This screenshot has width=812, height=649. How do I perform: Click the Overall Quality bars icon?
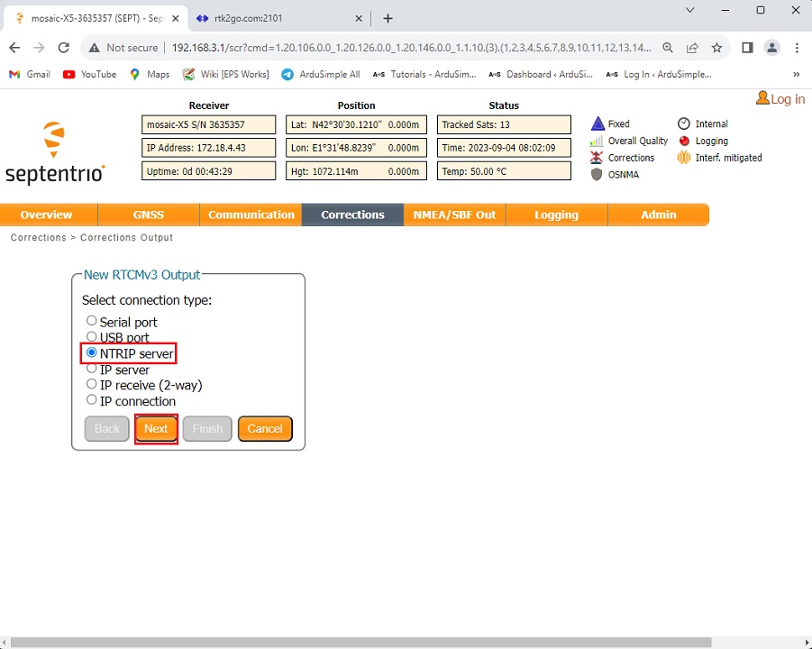pyautogui.click(x=597, y=141)
